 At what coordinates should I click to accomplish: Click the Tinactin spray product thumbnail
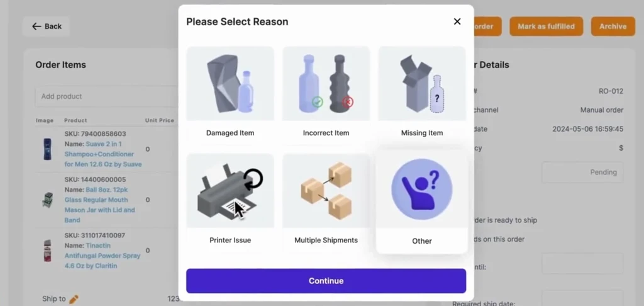48,251
